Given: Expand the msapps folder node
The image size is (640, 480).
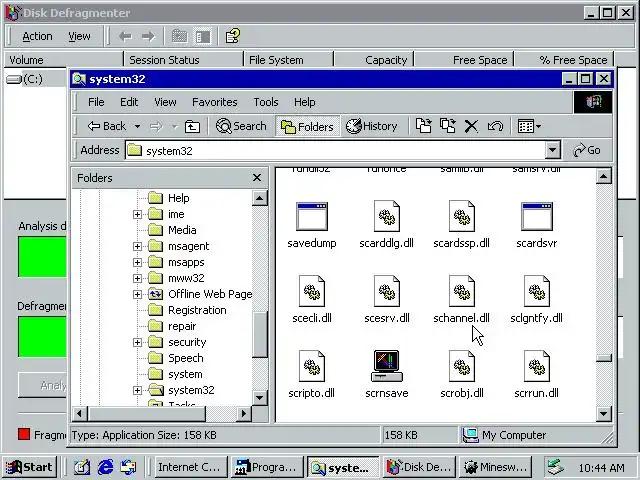Looking at the screenshot, I should coord(138,262).
